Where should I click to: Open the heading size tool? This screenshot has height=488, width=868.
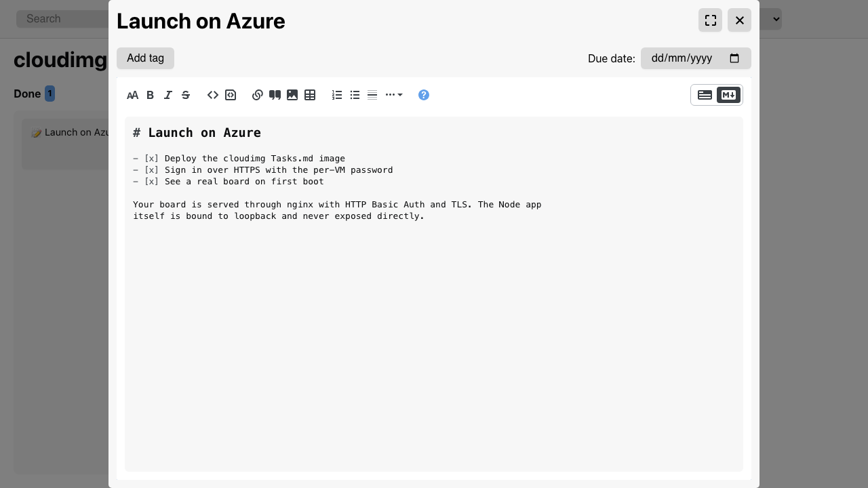pos(133,95)
